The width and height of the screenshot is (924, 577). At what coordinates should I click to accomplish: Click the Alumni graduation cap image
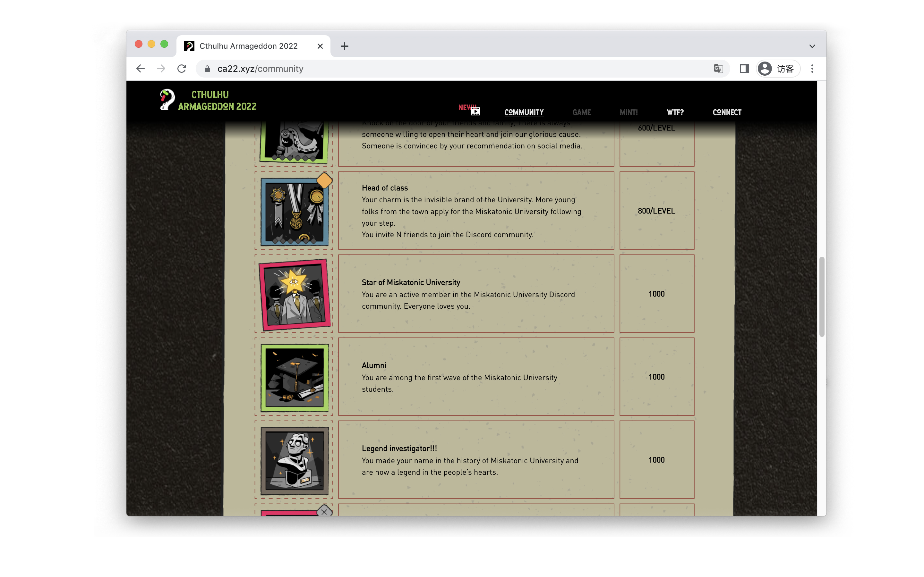point(295,377)
